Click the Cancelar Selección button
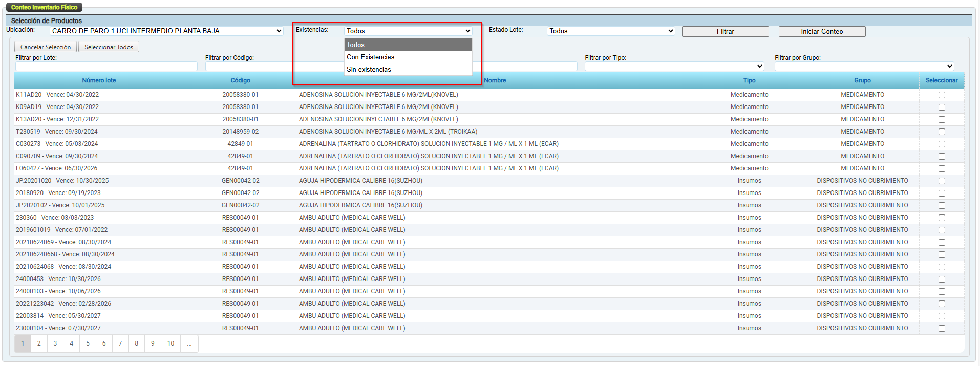The width and height of the screenshot is (980, 366). point(46,47)
